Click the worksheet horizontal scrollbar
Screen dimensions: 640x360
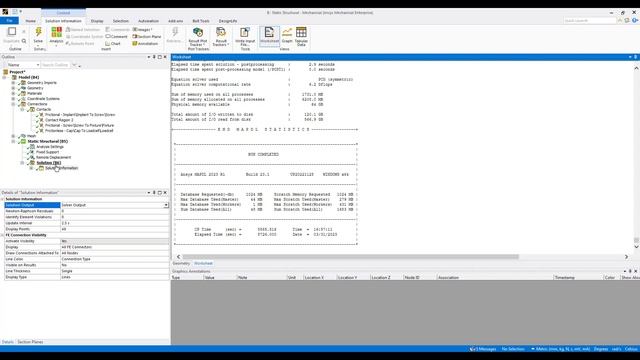351,257
